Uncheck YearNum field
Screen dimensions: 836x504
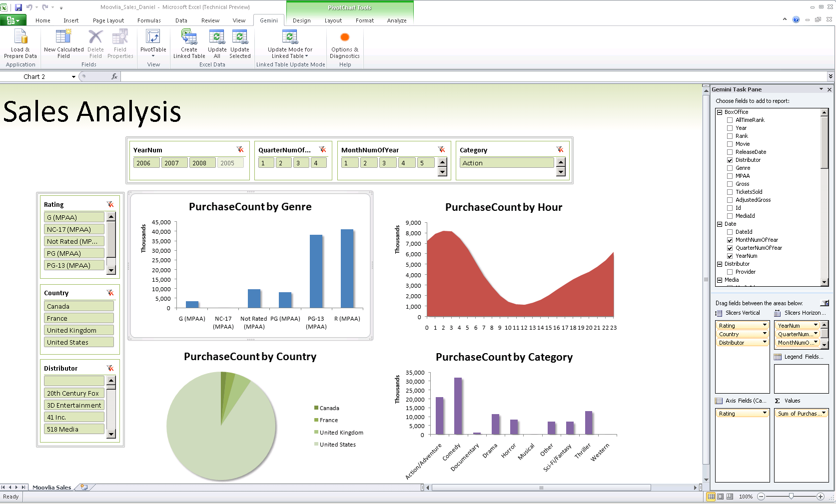pos(730,256)
